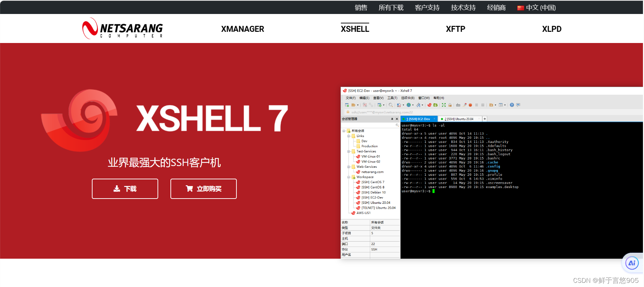Click the New Session toolbar icon
Image resolution: width=644 pixels, height=287 pixels.
(347, 105)
